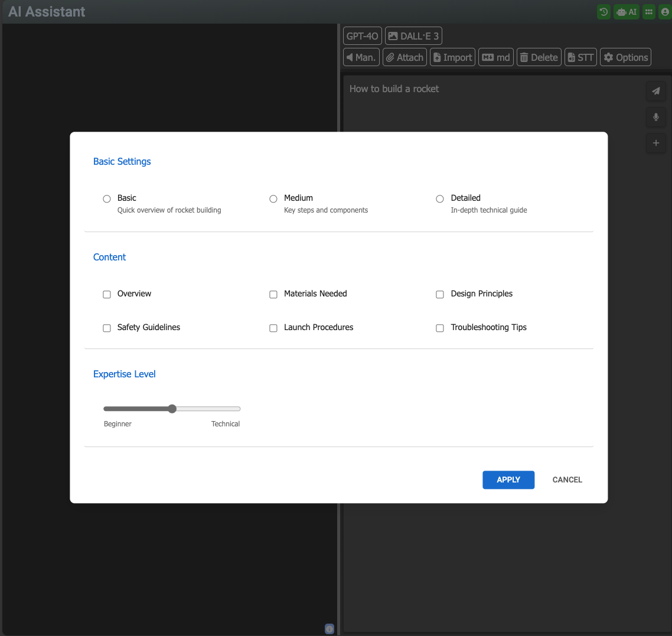Click the 'Expertise Level' heading
The width and height of the screenshot is (672, 636).
(x=124, y=374)
